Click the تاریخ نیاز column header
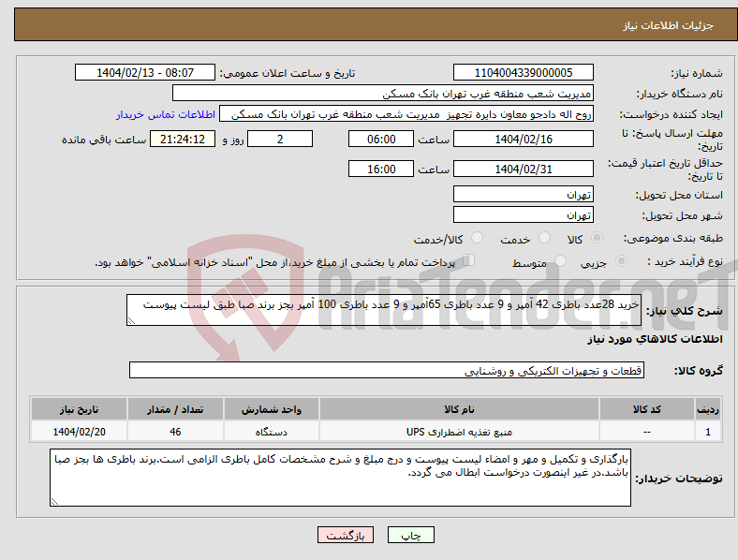Image resolution: width=738 pixels, height=560 pixels. pos(79,409)
